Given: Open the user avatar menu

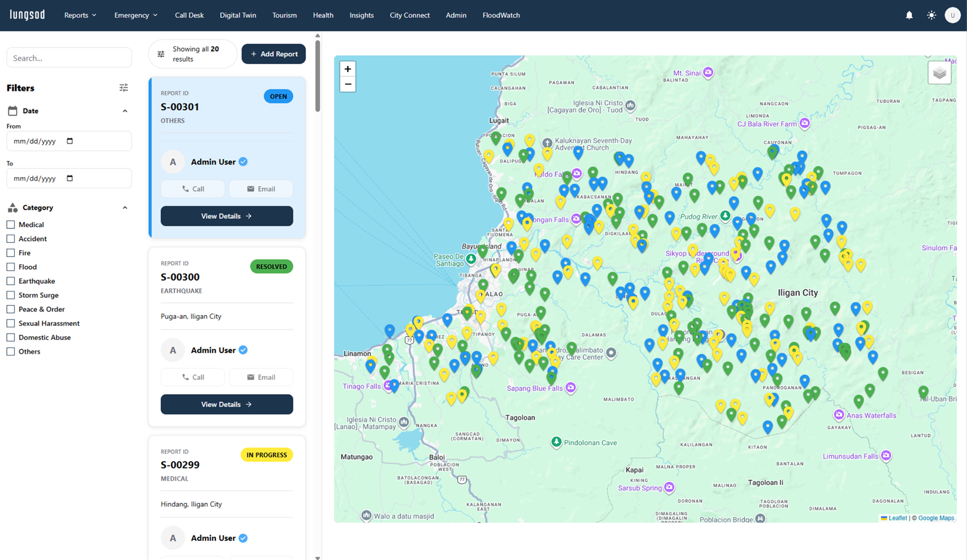Looking at the screenshot, I should tap(952, 15).
